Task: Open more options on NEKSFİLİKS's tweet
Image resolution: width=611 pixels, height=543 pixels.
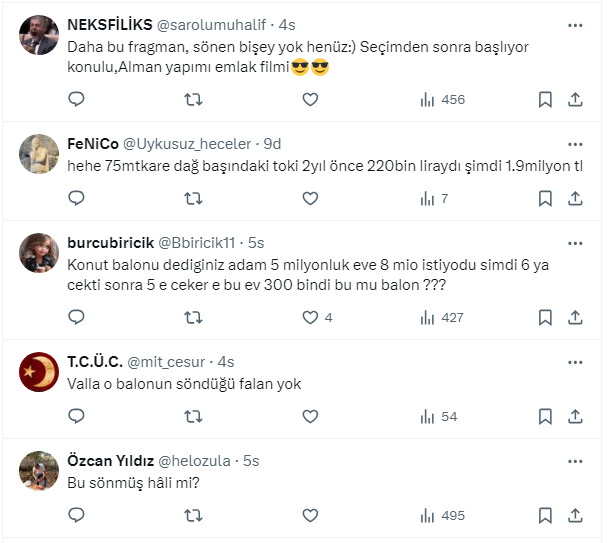Action: (x=575, y=24)
